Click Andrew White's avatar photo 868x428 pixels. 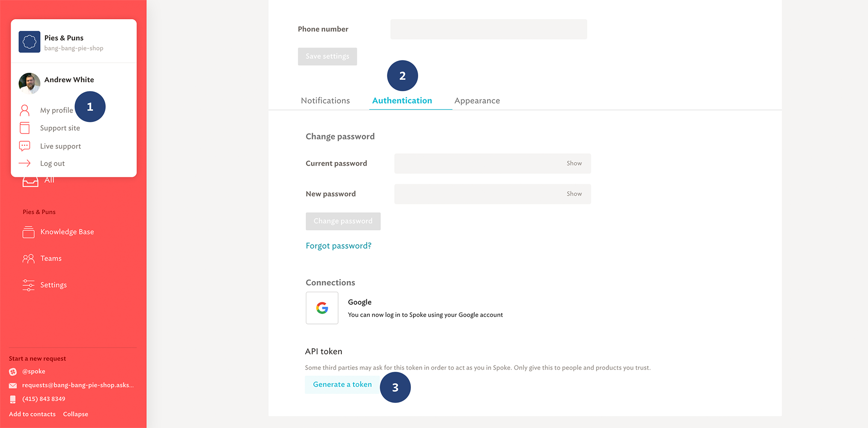pyautogui.click(x=30, y=83)
